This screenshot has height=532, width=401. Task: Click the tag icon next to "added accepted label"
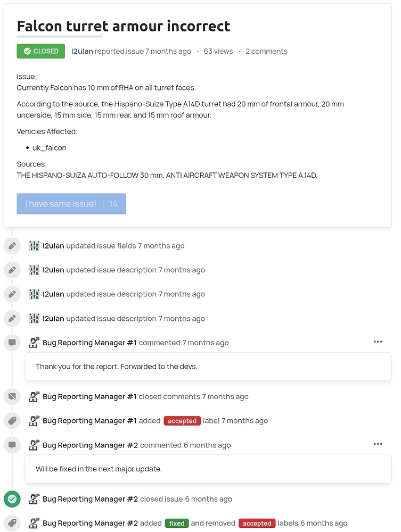click(12, 420)
